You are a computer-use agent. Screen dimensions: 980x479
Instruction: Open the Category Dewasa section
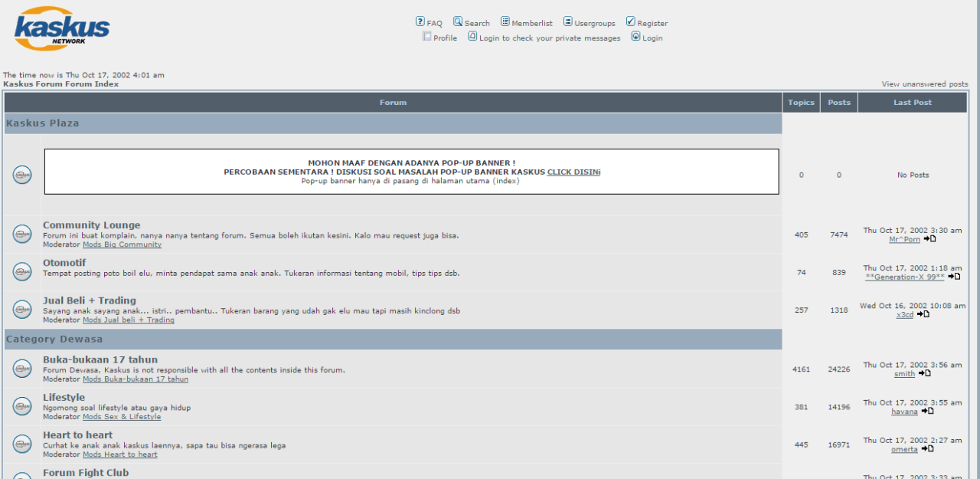[x=54, y=339]
